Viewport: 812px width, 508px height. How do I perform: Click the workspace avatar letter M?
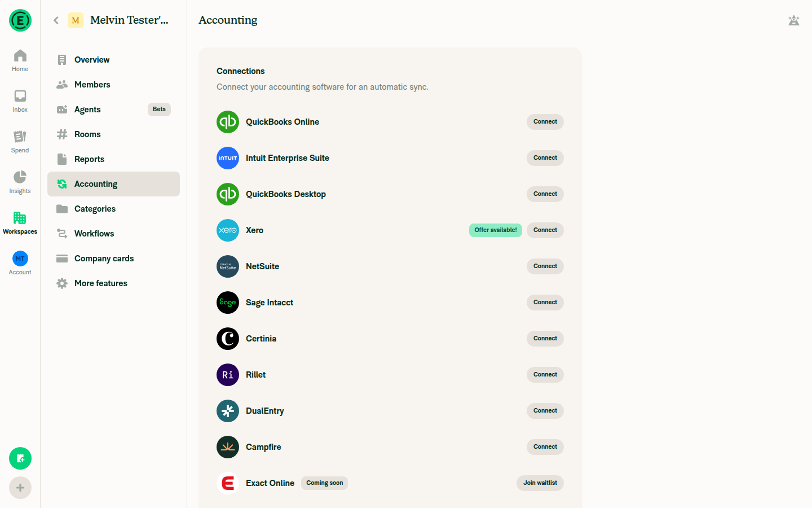coord(76,20)
